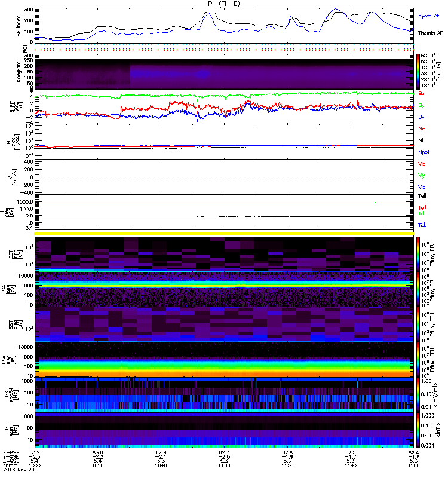Click the "Keogram" y-axis label

(19, 71)
